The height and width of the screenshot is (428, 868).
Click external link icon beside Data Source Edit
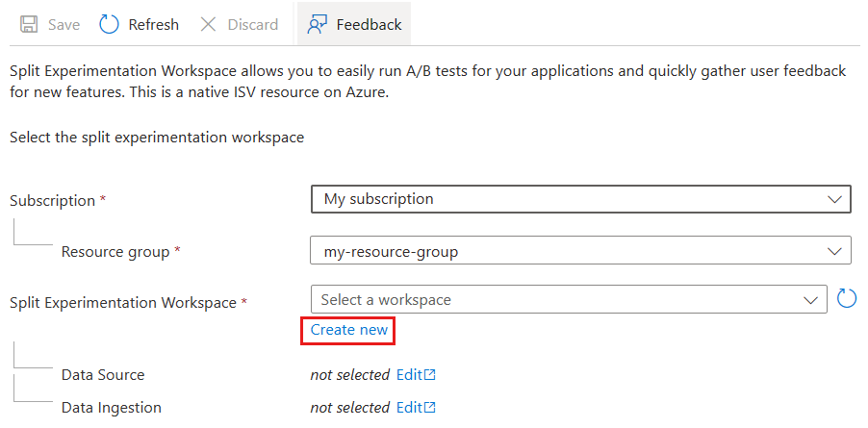tap(430, 375)
